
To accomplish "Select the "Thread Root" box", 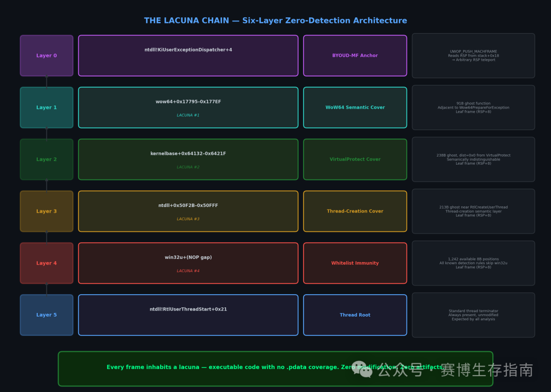I will pos(355,315).
